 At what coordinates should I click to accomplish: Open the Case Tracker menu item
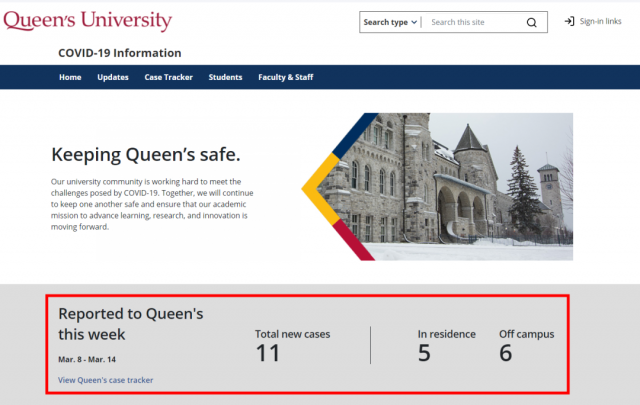[169, 77]
